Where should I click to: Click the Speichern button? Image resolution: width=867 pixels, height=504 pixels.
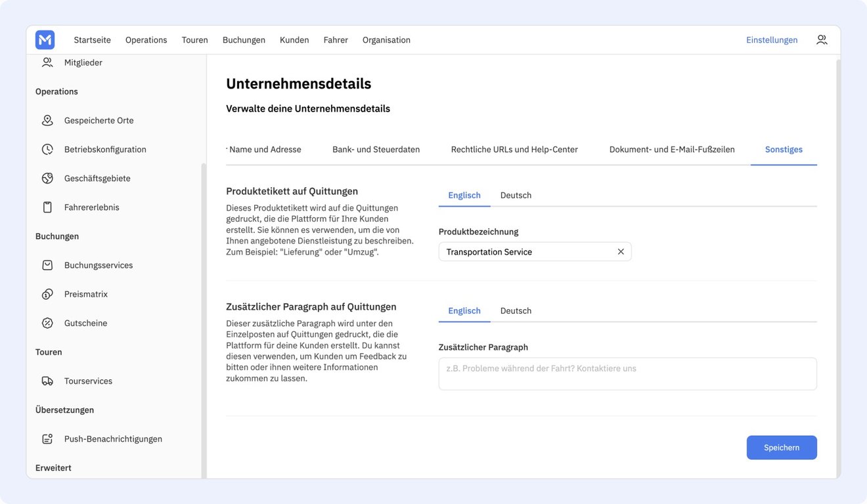782,448
